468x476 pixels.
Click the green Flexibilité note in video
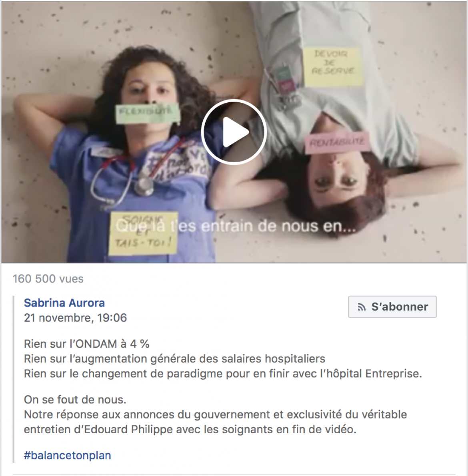(148, 113)
